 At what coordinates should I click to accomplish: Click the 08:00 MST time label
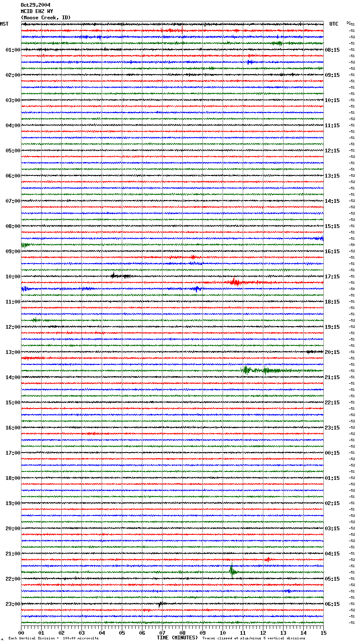[13, 226]
